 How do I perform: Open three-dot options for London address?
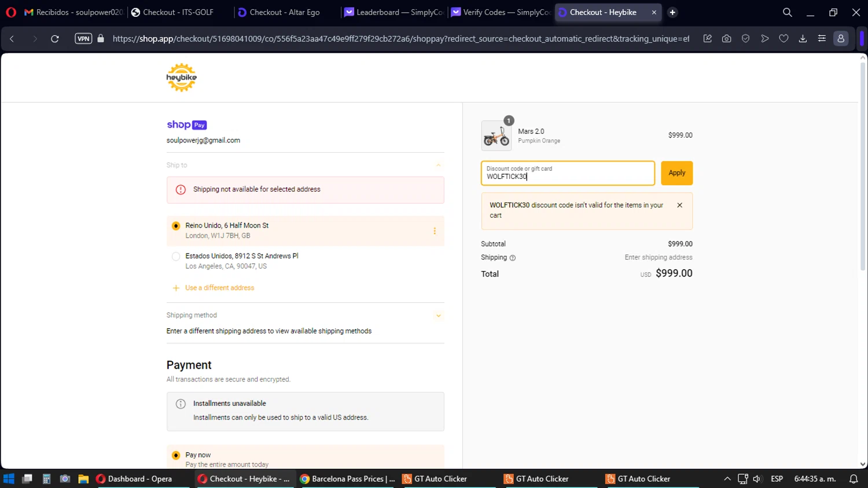pyautogui.click(x=435, y=231)
